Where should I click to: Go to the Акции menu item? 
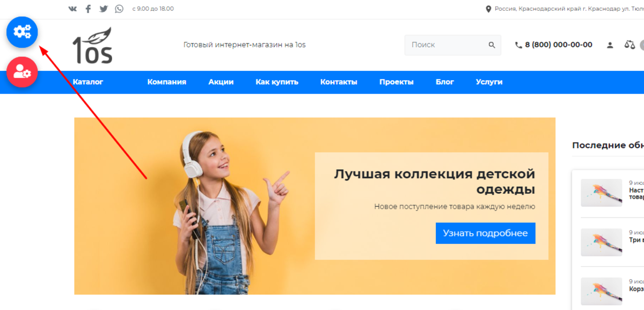(221, 82)
